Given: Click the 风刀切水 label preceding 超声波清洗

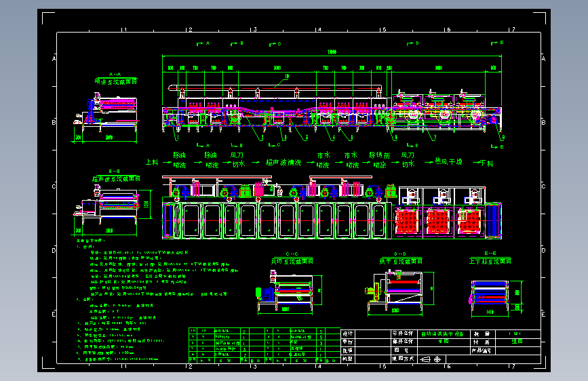Looking at the screenshot, I should pyautogui.click(x=237, y=160).
